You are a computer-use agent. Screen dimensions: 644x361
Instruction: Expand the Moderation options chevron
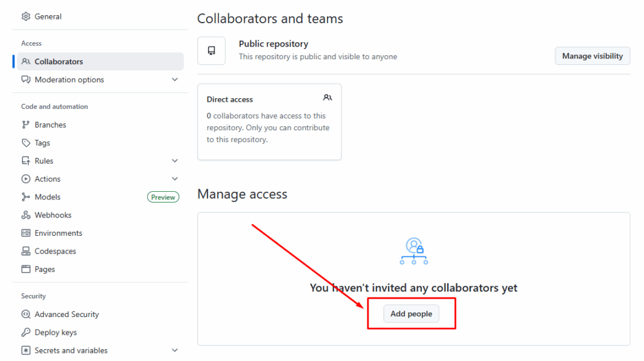[175, 80]
